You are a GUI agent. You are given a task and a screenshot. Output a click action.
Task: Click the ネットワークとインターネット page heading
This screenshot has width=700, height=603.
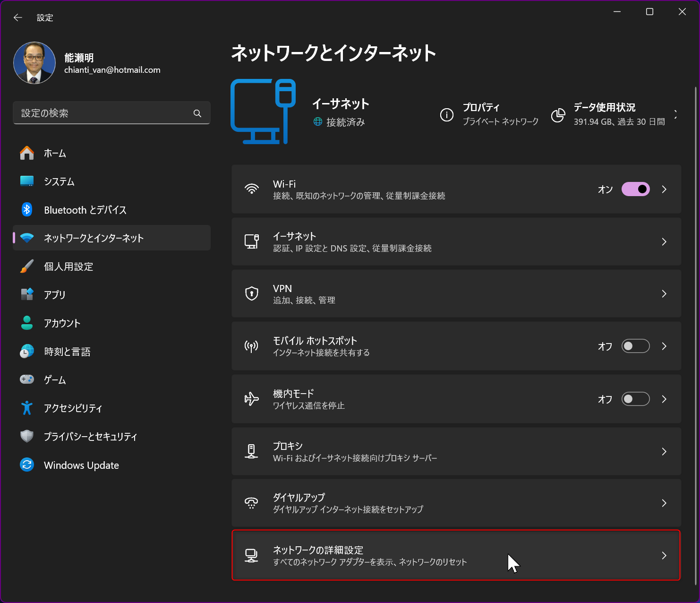pyautogui.click(x=333, y=53)
